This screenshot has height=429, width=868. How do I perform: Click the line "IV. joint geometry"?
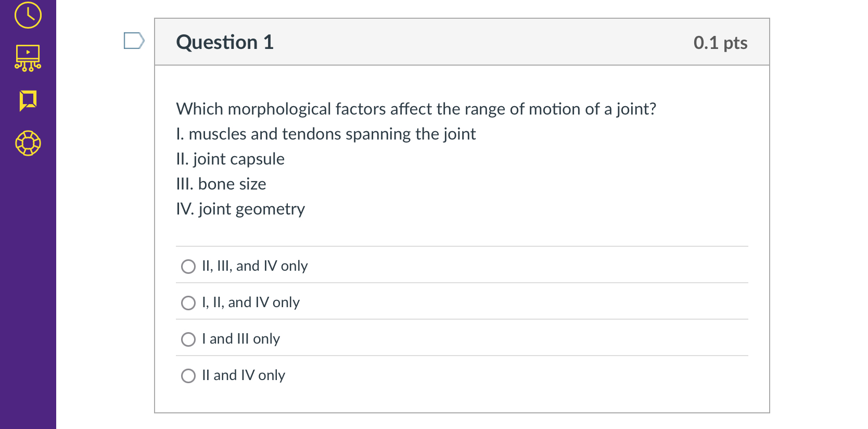(240, 209)
